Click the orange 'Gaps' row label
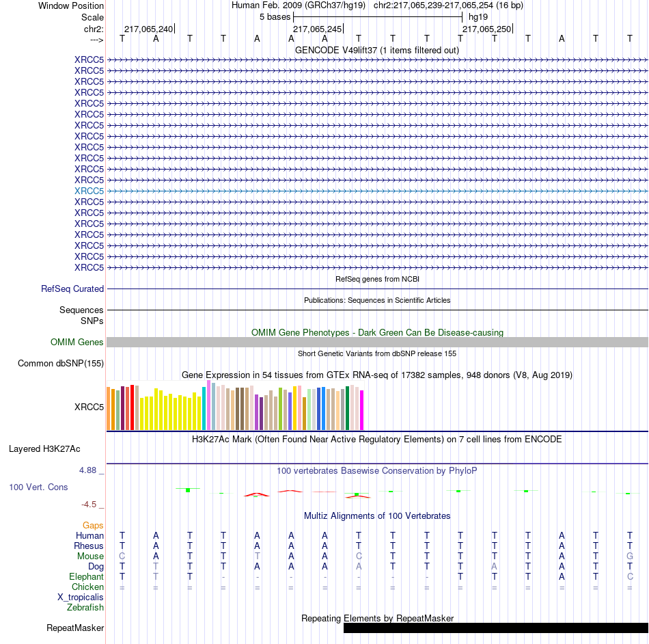The height and width of the screenshot is (644, 649). 93,526
